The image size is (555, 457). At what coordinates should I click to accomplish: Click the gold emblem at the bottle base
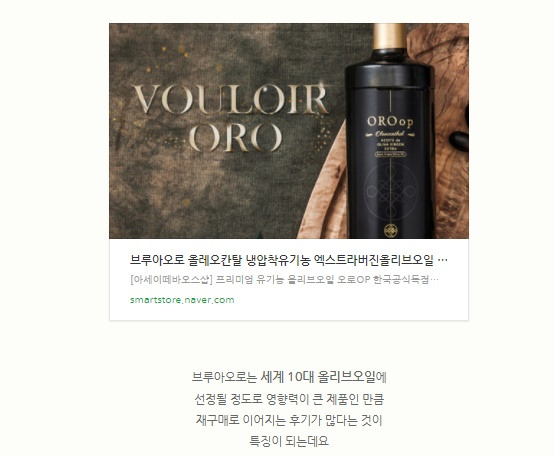[390, 230]
